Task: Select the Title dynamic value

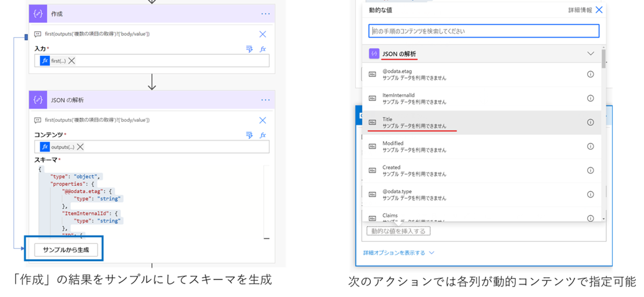Action: coord(481,122)
